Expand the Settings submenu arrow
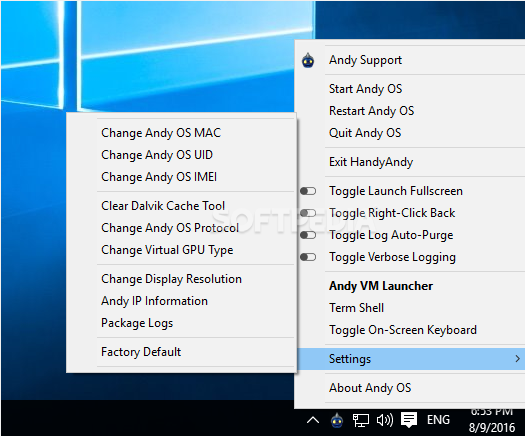 [x=518, y=359]
